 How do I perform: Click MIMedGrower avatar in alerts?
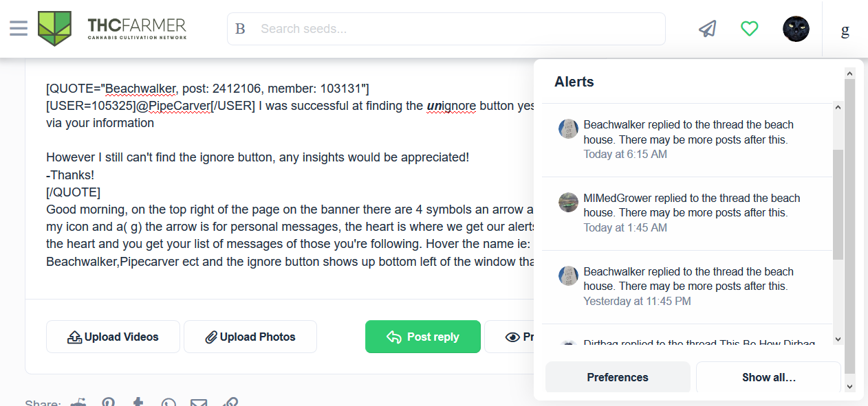tap(568, 202)
